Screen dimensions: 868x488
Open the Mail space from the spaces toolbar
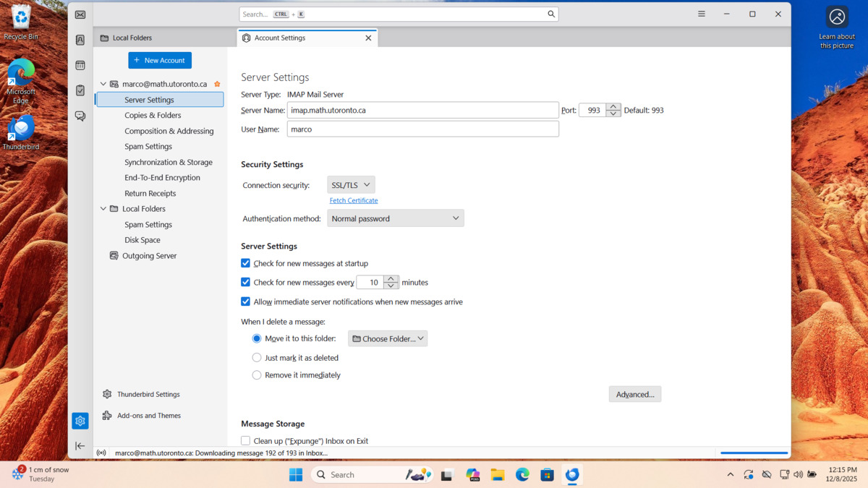click(x=80, y=14)
